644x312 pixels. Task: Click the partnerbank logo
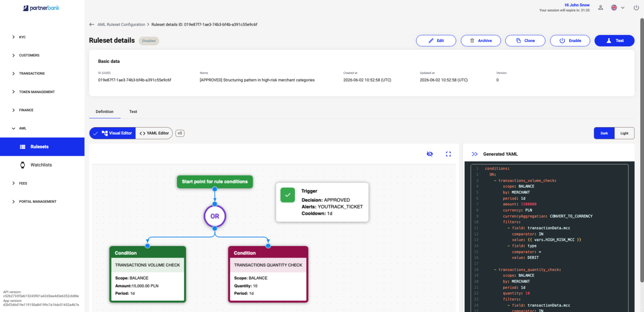pyautogui.click(x=41, y=8)
